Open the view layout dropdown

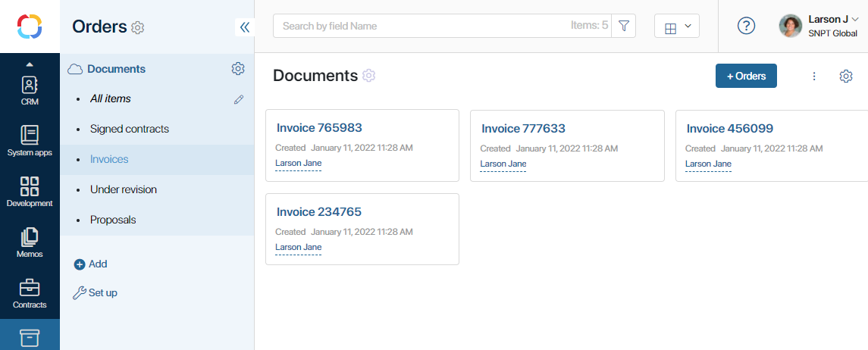[676, 27]
